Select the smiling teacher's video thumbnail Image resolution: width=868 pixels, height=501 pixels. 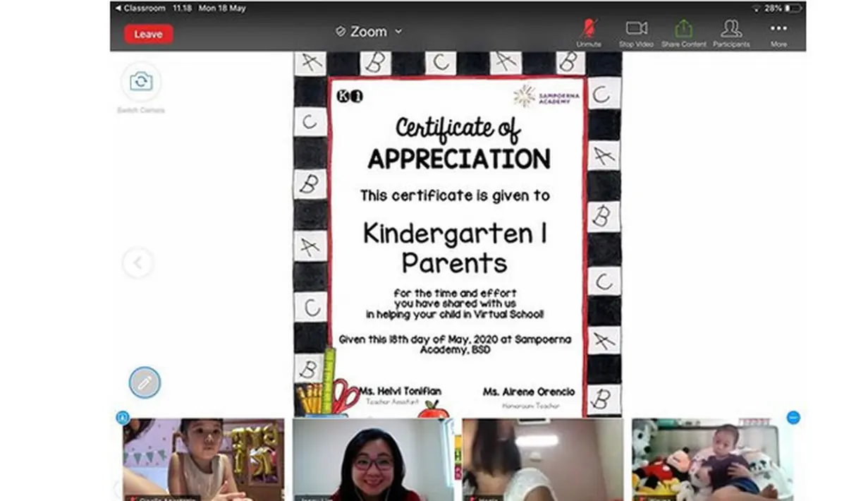click(373, 459)
